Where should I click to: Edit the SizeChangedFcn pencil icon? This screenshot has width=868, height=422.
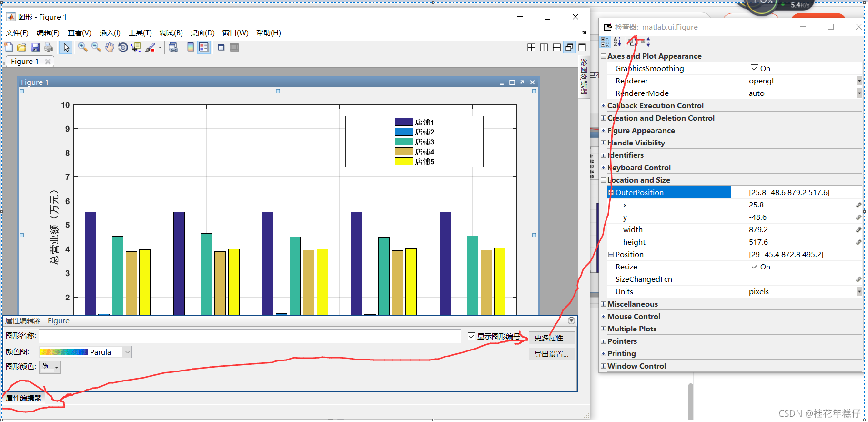click(x=858, y=279)
